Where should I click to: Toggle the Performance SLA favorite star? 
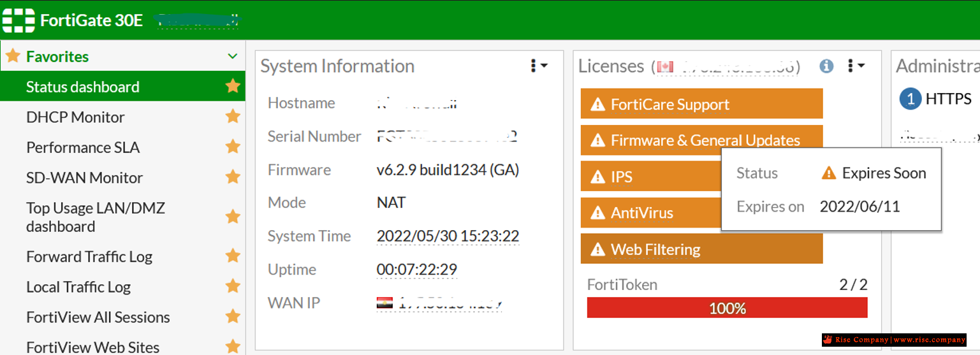[233, 147]
